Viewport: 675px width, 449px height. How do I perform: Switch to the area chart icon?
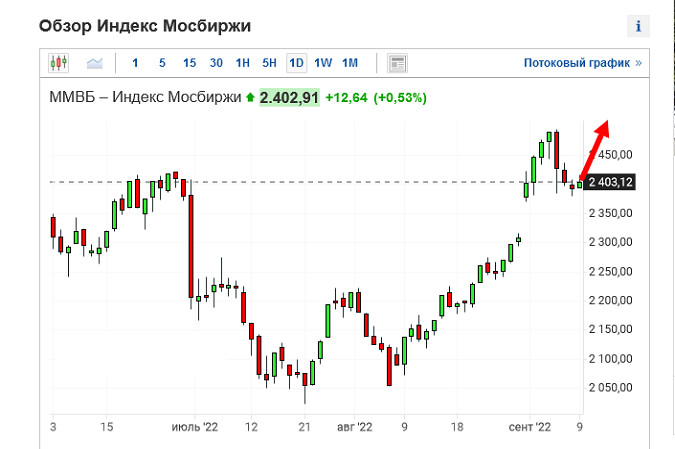tap(95, 63)
